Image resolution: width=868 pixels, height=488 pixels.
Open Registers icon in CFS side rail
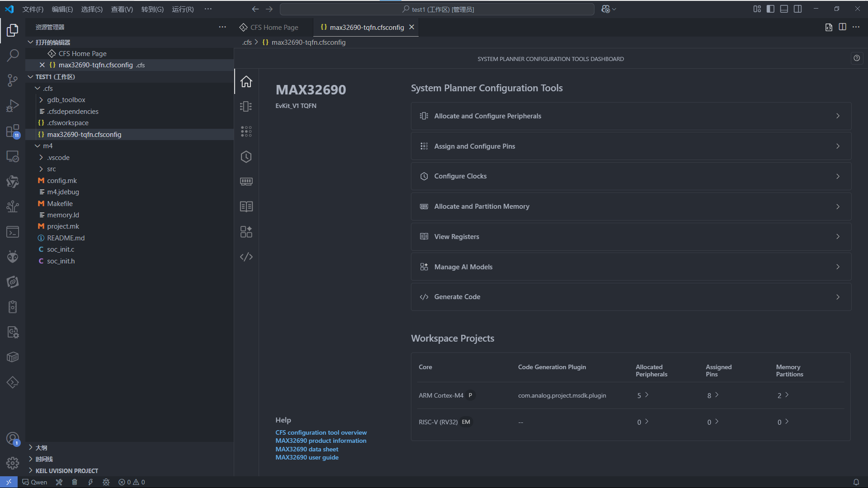point(246,206)
